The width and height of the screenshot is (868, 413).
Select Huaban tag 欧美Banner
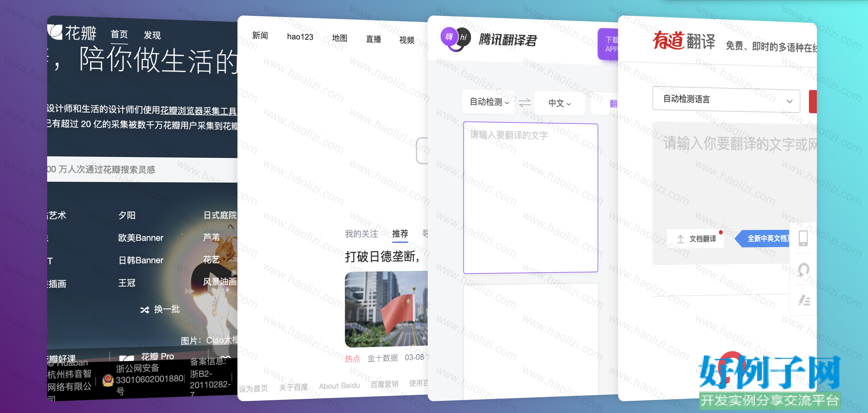(140, 238)
